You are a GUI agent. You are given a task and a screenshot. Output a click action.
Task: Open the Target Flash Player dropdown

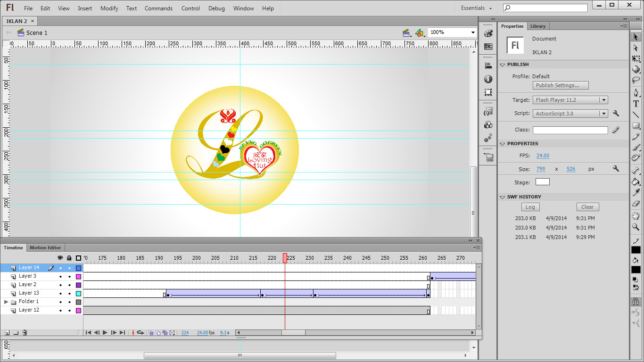[x=570, y=100]
